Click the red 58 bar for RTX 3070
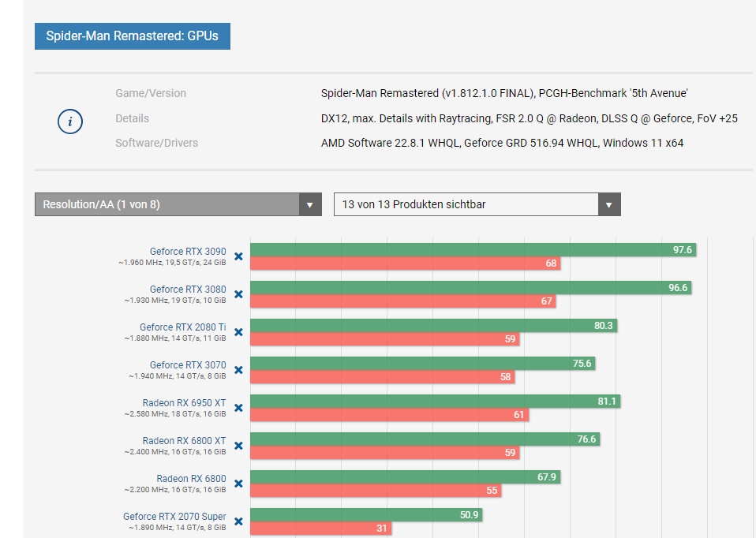Viewport: 756px width, 538px height. pyautogui.click(x=382, y=377)
